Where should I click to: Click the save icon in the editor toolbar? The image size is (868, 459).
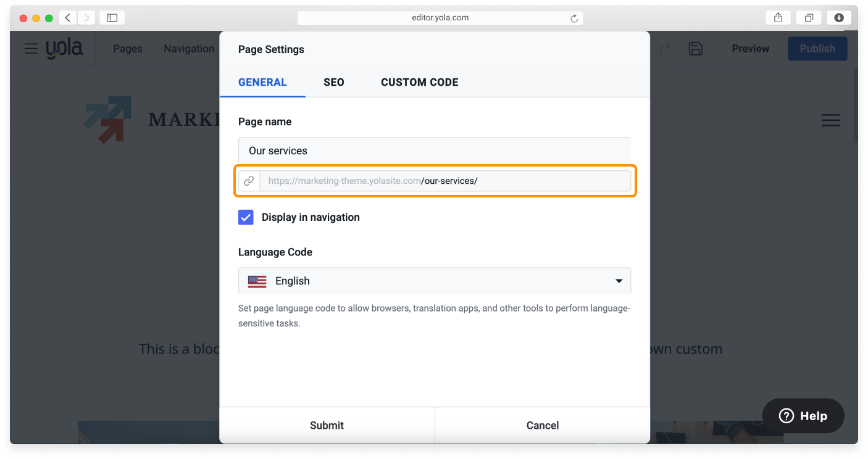696,48
